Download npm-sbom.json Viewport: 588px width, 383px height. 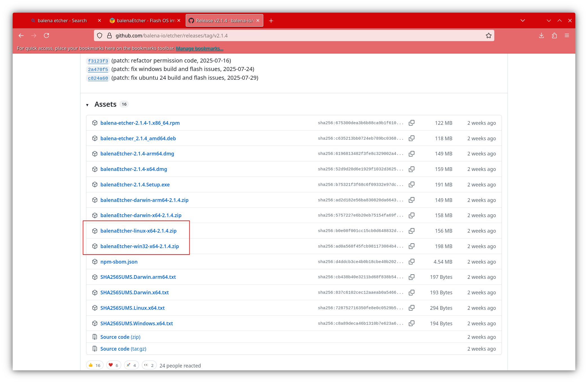[119, 262]
